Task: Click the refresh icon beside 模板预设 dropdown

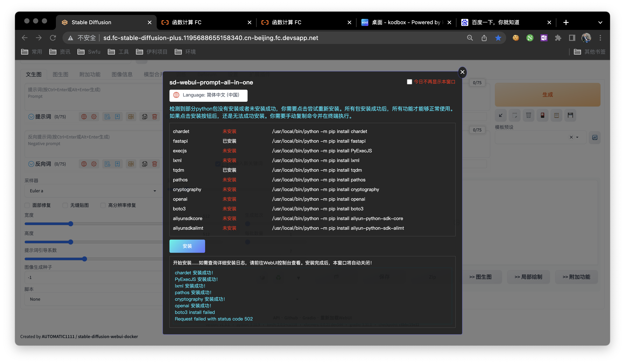Action: point(594,137)
